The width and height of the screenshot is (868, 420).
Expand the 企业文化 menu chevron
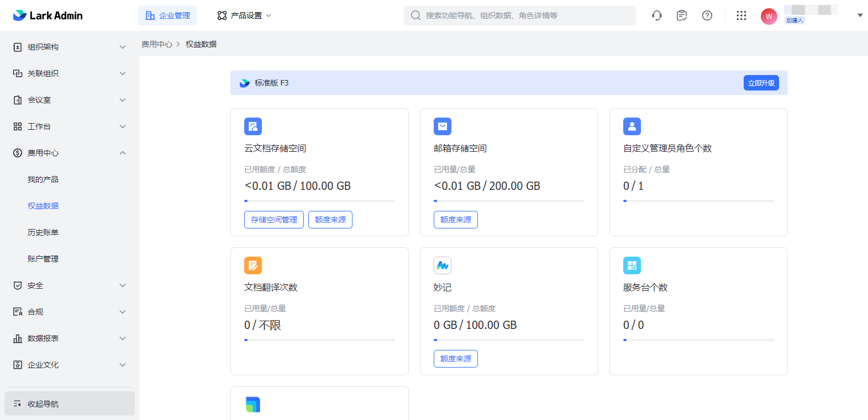click(x=123, y=365)
